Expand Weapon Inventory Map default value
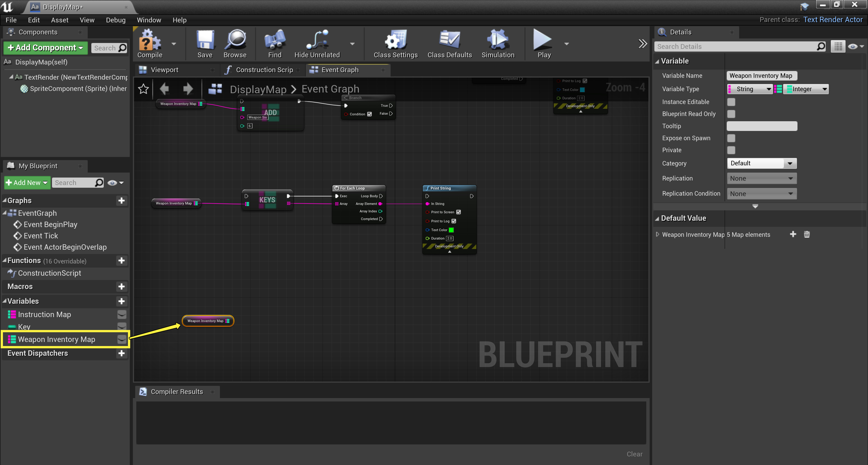The height and width of the screenshot is (465, 868). click(x=657, y=234)
